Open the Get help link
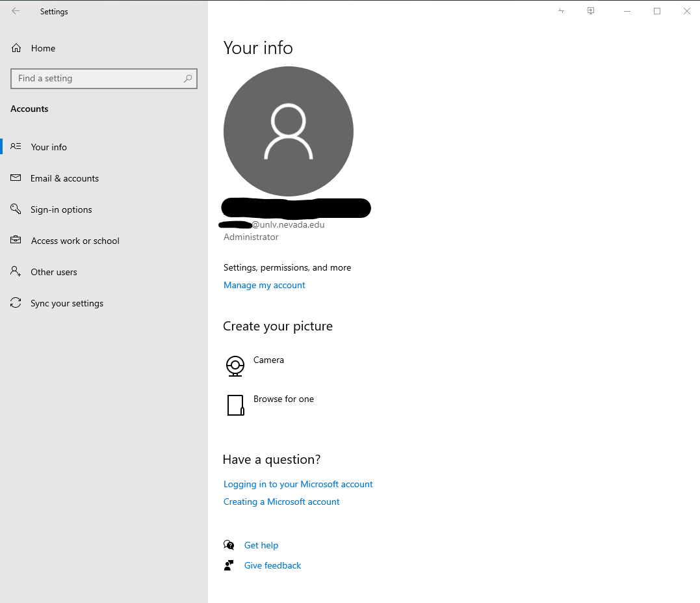This screenshot has width=700, height=603. coord(261,545)
